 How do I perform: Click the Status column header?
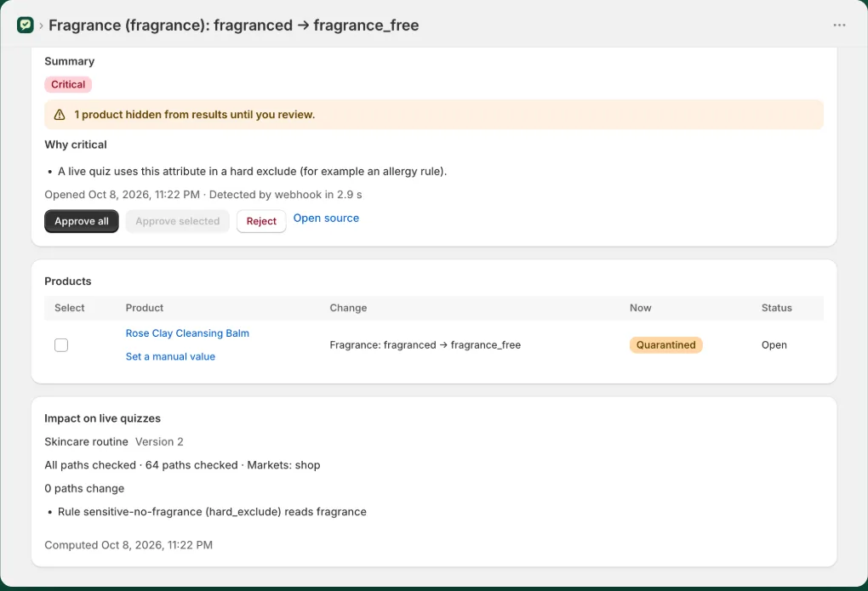[777, 308]
